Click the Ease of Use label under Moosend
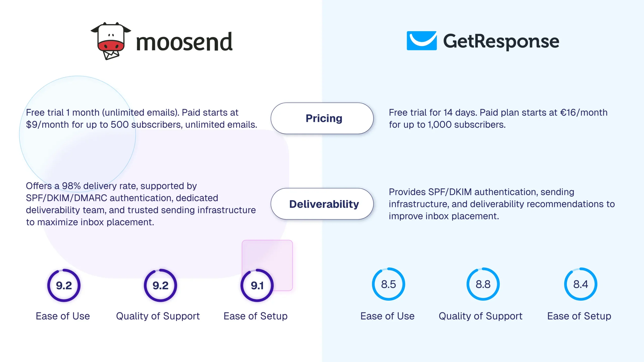 [63, 316]
